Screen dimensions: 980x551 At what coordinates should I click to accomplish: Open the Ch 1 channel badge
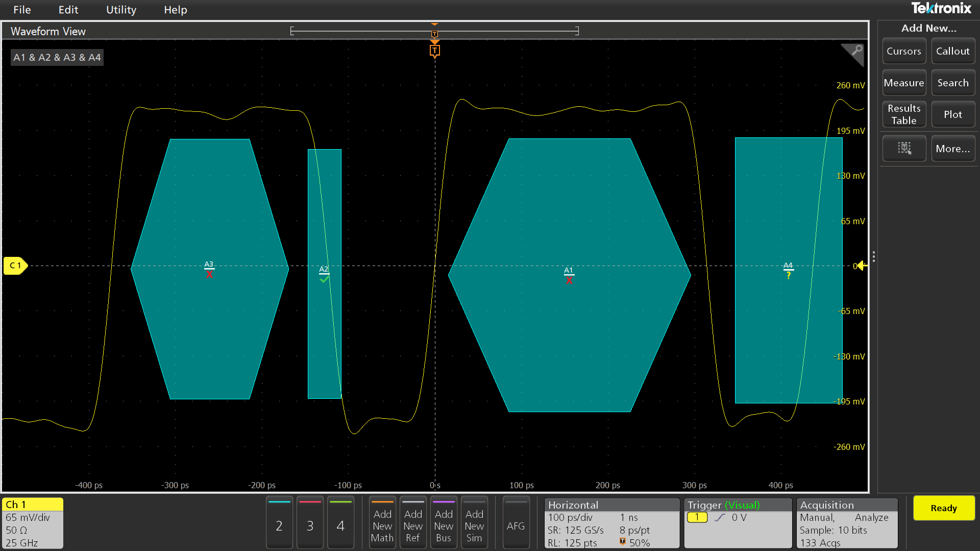point(33,523)
